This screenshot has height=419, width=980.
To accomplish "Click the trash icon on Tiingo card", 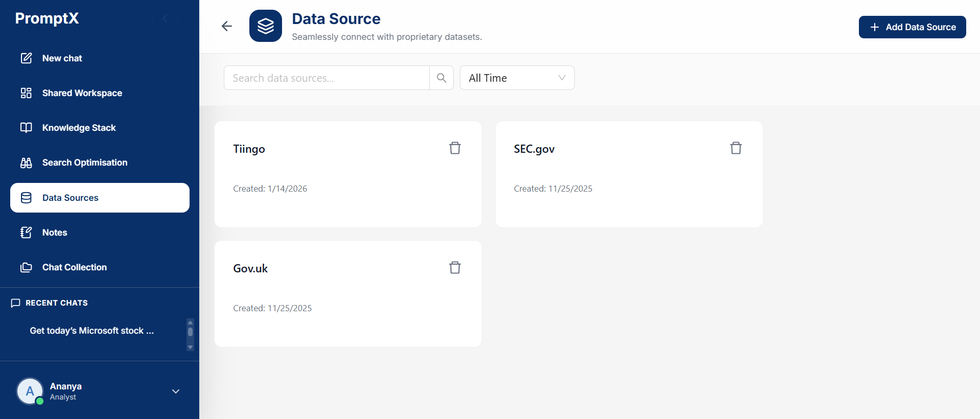I will (x=455, y=148).
